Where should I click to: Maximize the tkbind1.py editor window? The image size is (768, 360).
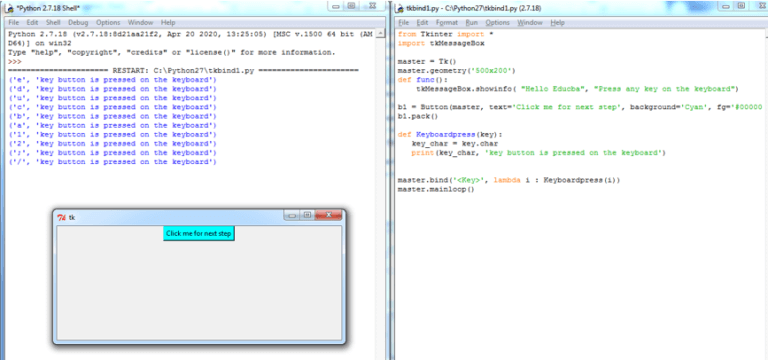[x=741, y=6]
